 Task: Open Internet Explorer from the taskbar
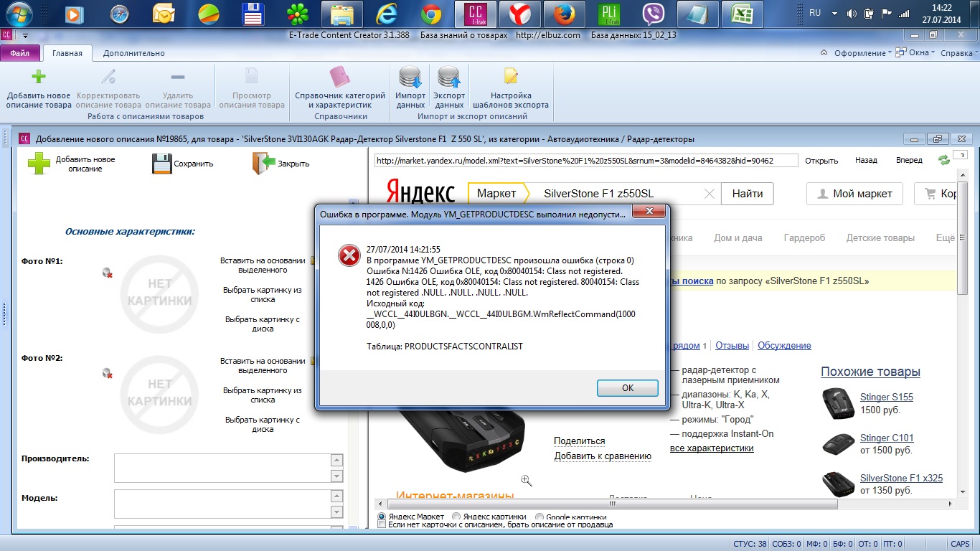(x=388, y=14)
